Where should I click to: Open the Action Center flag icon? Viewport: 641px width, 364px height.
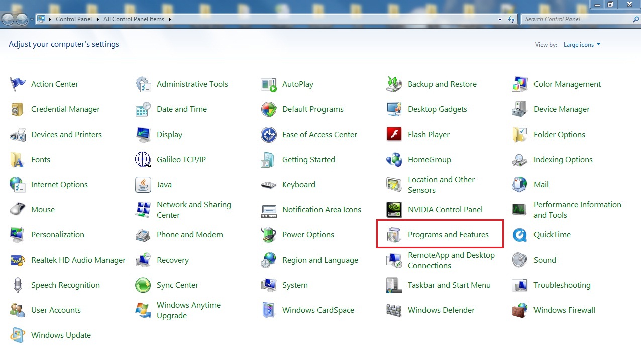coord(18,84)
